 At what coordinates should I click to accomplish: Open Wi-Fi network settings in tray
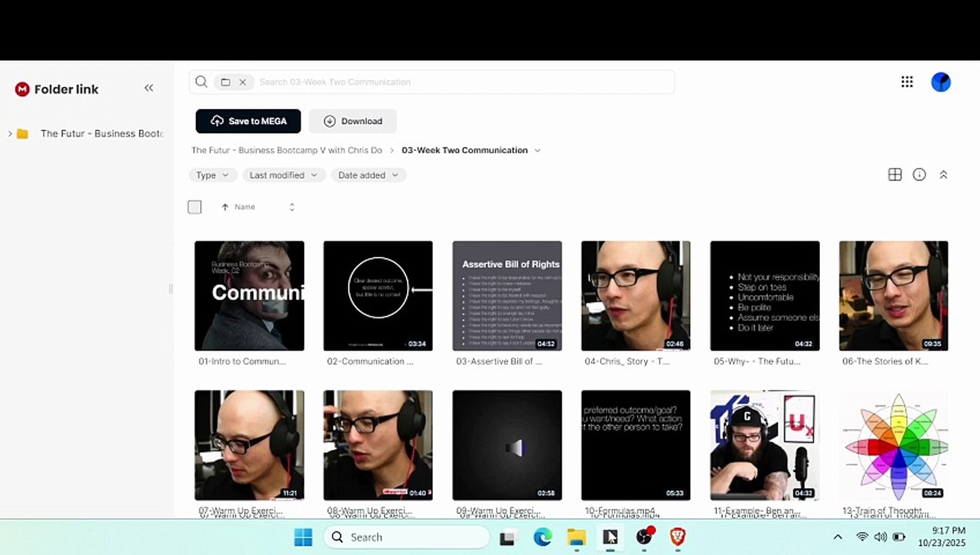point(862,537)
